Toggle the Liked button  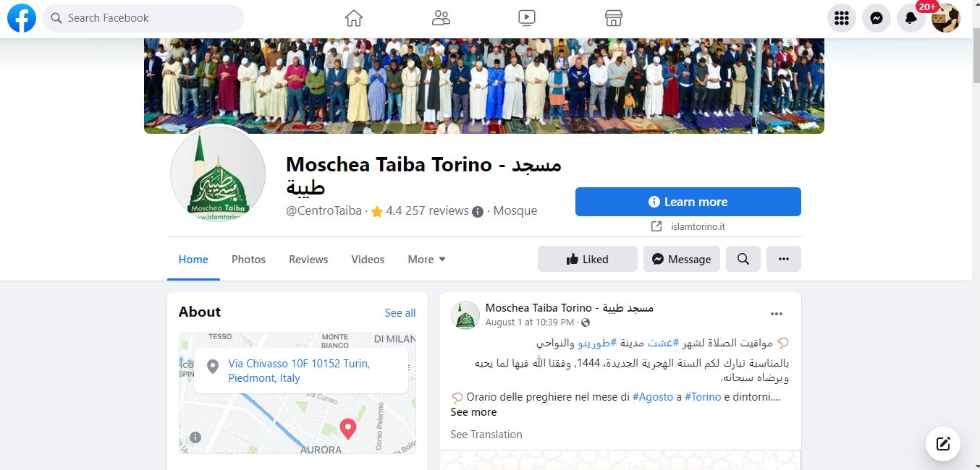[588, 259]
